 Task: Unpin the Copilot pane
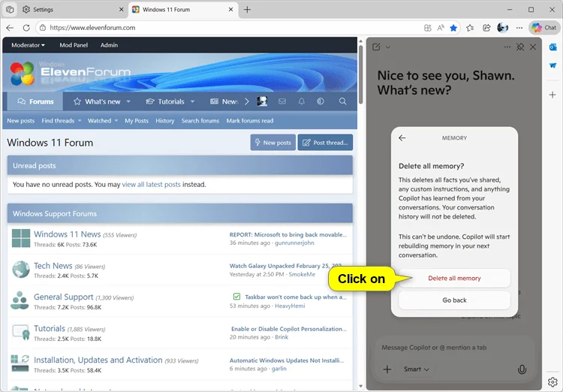click(520, 47)
